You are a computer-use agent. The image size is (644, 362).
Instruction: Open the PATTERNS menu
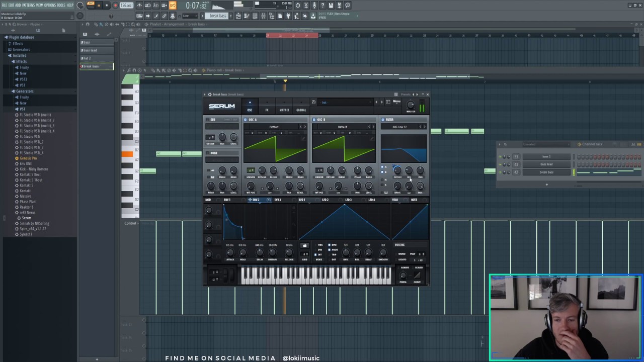[x=28, y=5]
